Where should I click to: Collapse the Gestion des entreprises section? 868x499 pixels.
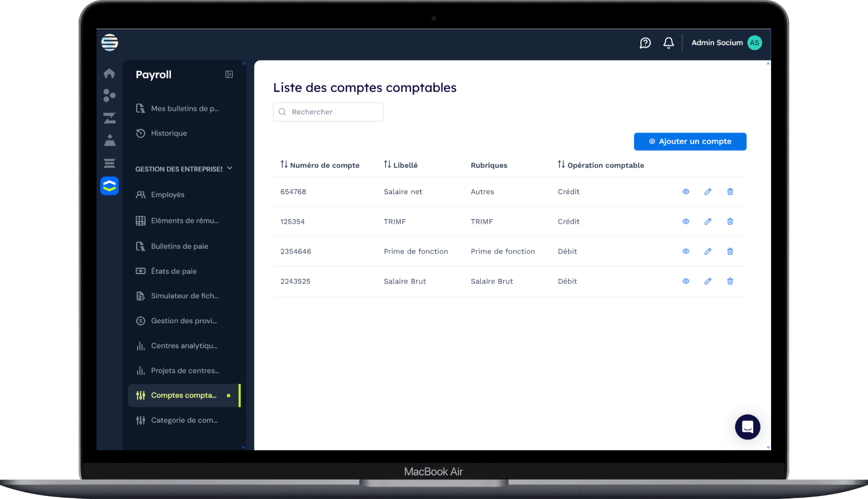[x=229, y=168]
